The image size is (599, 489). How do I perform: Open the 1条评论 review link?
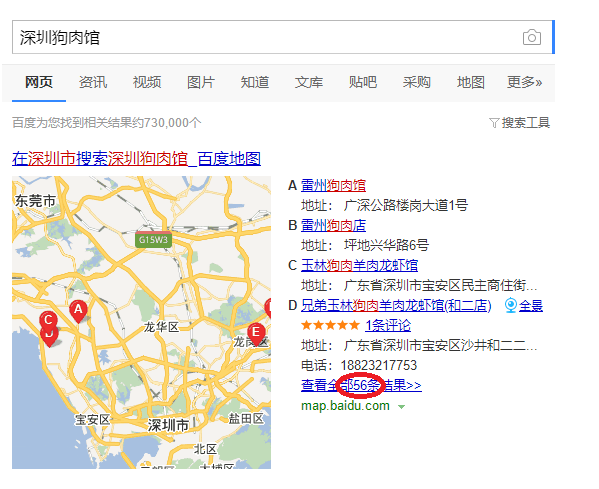click(388, 325)
